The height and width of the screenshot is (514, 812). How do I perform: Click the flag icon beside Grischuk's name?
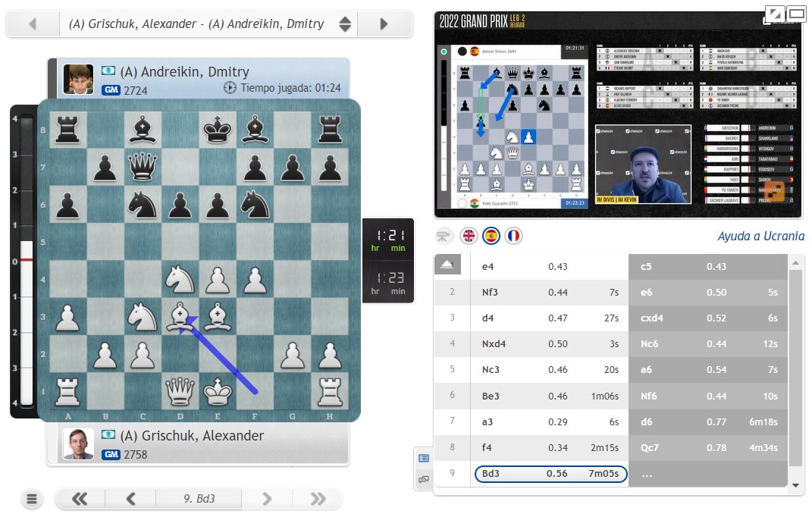108,434
